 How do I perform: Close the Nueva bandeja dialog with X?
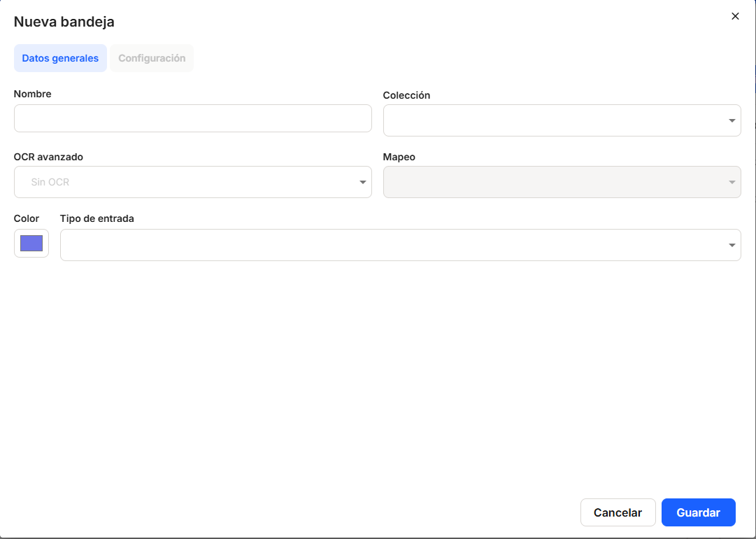[735, 16]
